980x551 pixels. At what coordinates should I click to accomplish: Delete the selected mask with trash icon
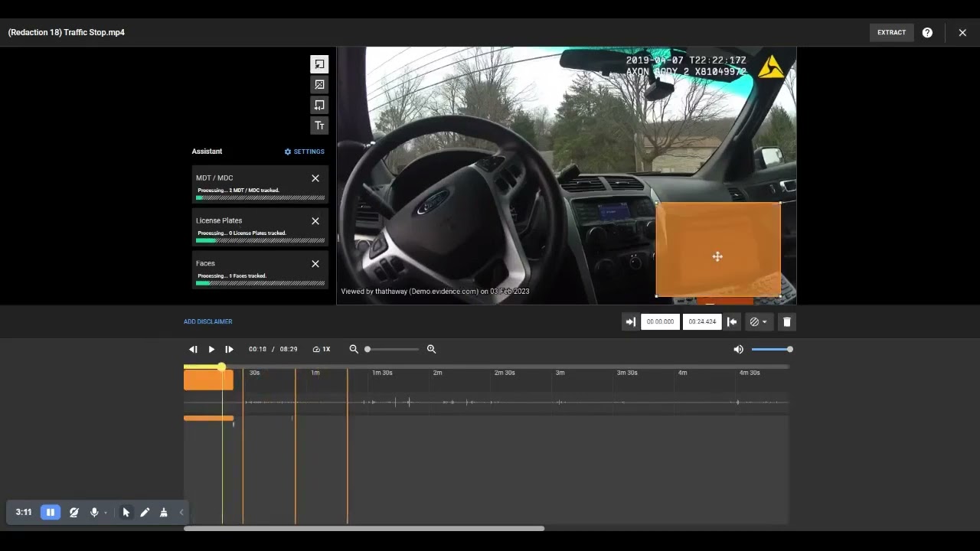point(786,322)
